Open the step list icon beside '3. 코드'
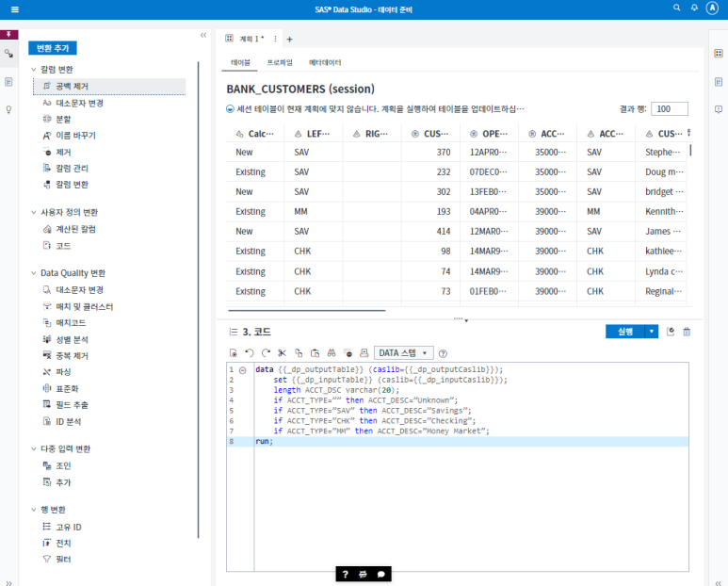This screenshot has width=728, height=586. tap(233, 332)
